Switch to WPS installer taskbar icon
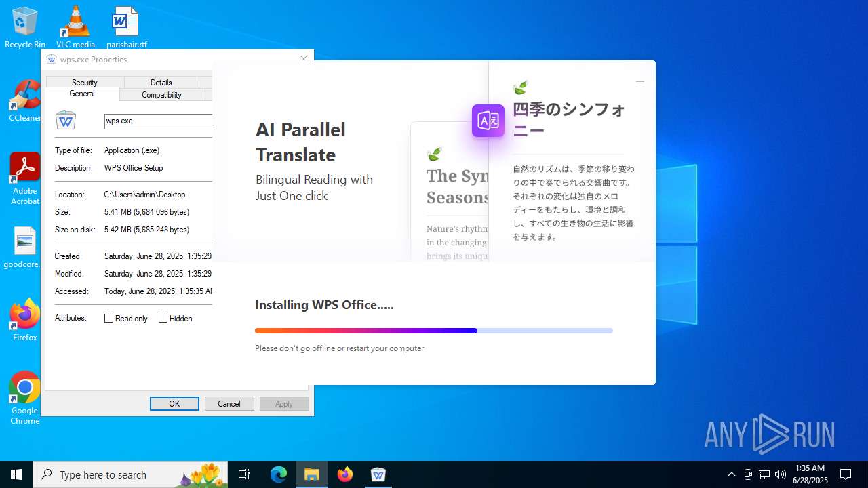Viewport: 868px width, 488px height. tap(378, 474)
